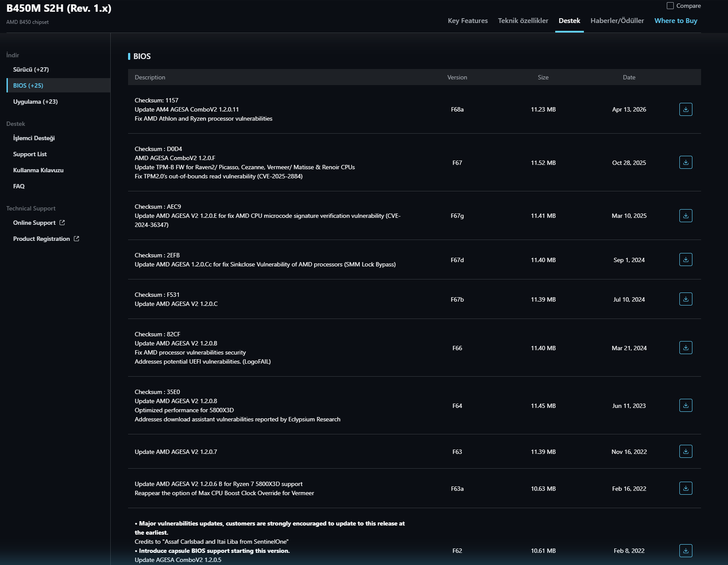Open Uygulama (+23) sidebar section
The width and height of the screenshot is (728, 565).
point(35,102)
